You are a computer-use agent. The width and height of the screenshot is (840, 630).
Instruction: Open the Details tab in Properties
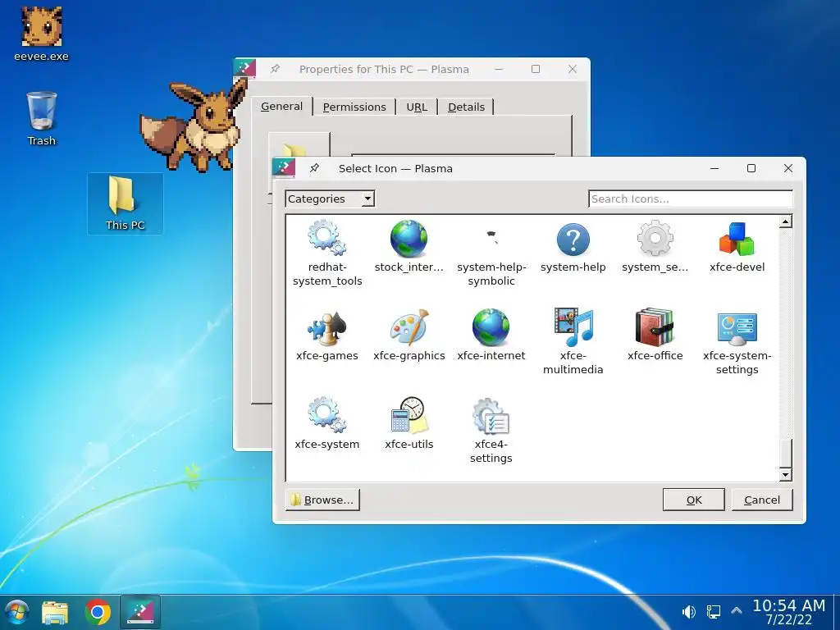point(466,107)
